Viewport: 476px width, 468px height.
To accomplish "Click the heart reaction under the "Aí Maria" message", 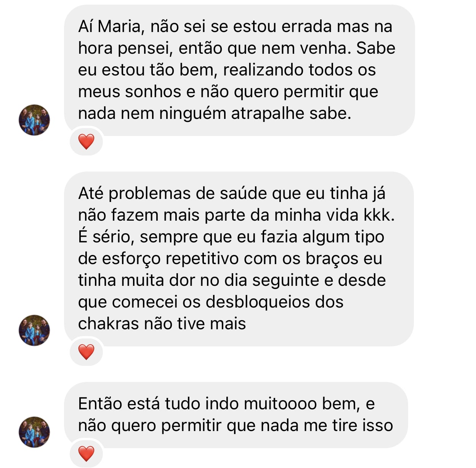I will 86,142.
